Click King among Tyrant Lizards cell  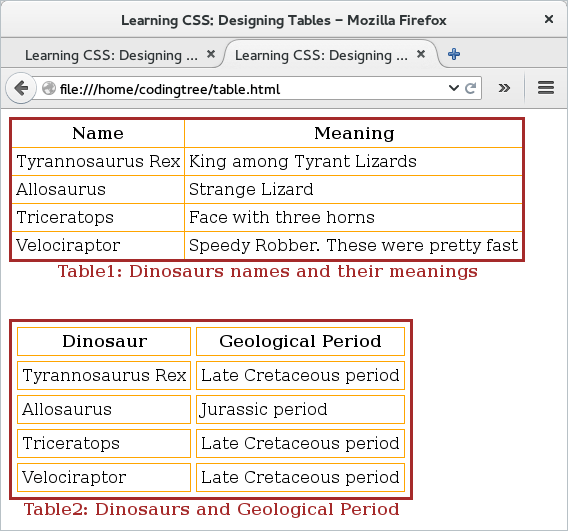(354, 162)
